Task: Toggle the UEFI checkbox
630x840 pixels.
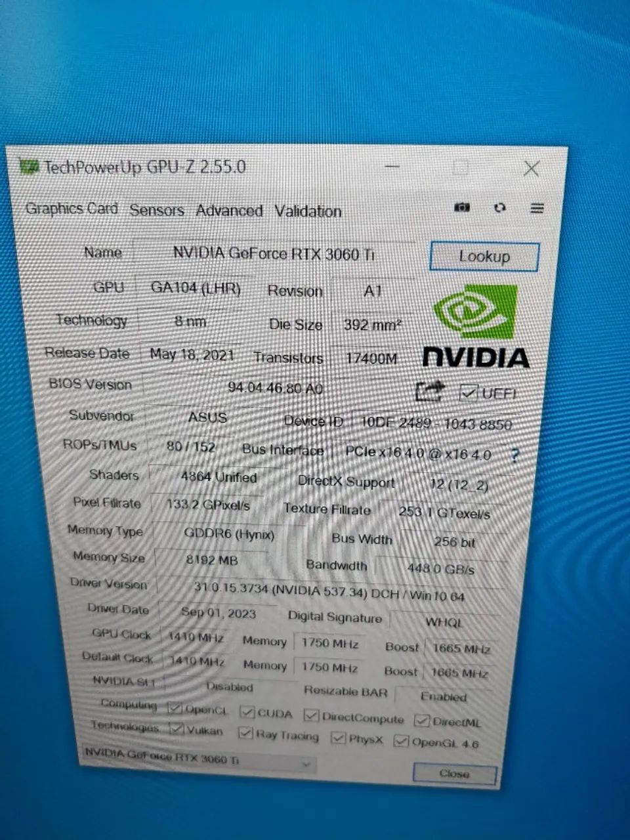Action: click(x=468, y=393)
